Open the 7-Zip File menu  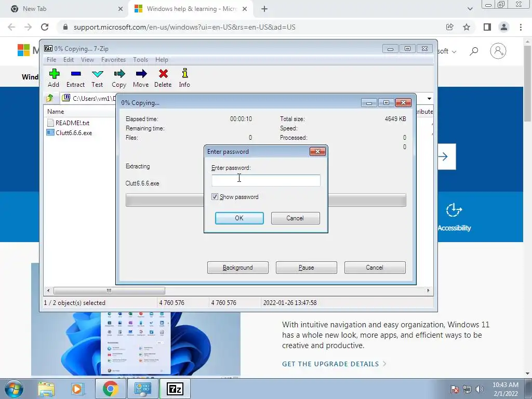tap(51, 60)
